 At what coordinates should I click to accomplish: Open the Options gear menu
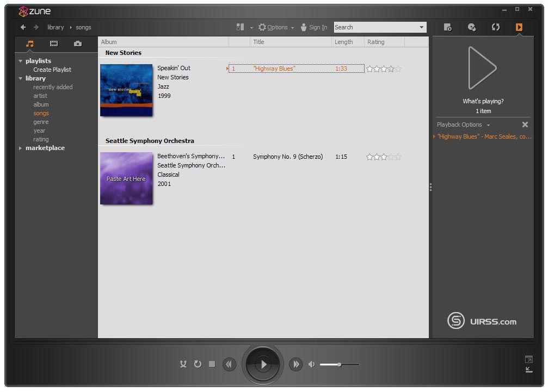point(273,27)
